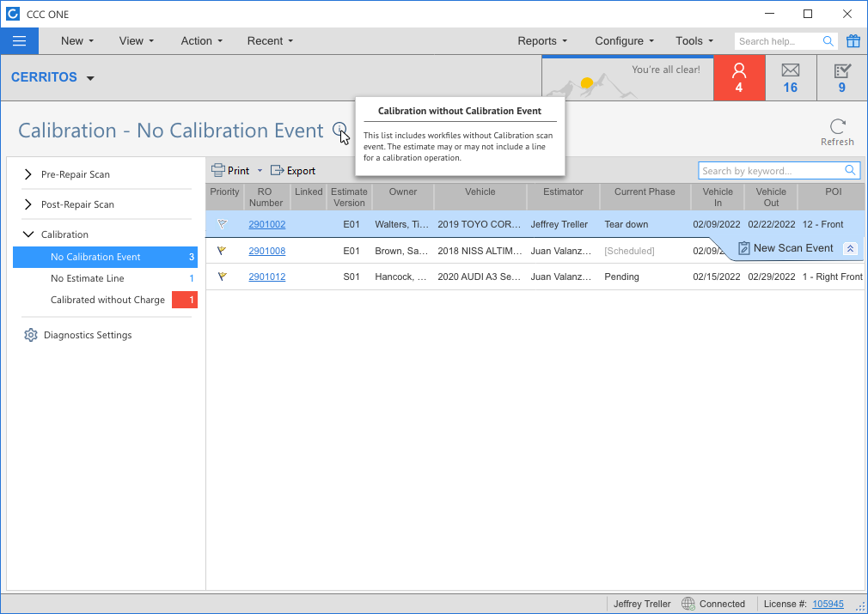Expand the Pre-Repair Scan section
Screen dimensions: 868x614
28,174
